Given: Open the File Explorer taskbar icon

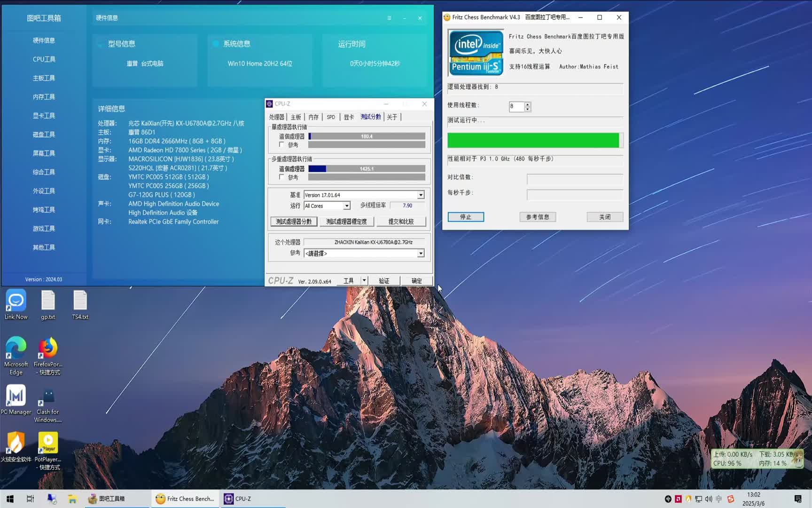Looking at the screenshot, I should tap(72, 499).
